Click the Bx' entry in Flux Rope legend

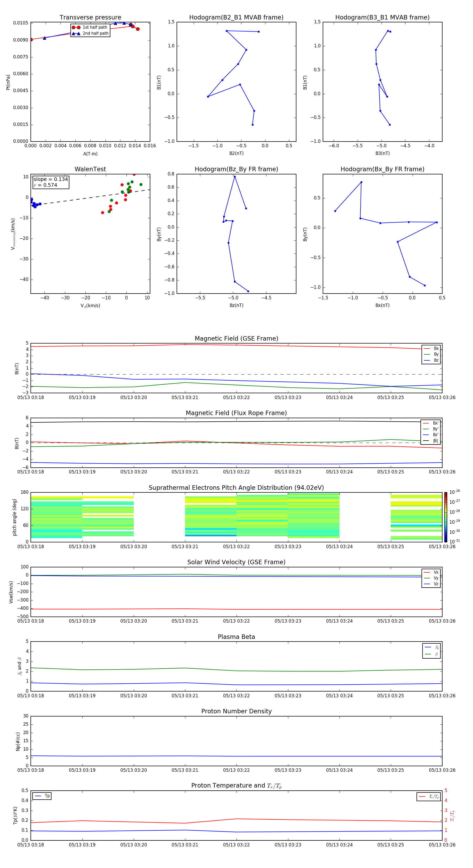coord(431,423)
